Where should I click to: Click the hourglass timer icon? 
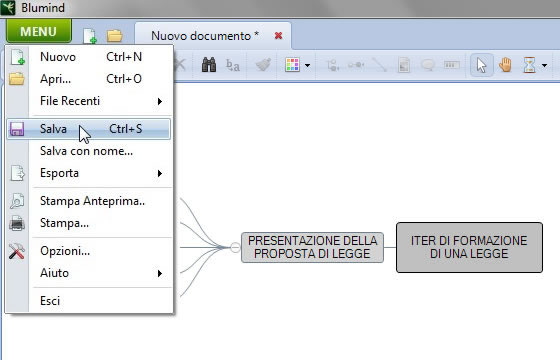pos(529,65)
